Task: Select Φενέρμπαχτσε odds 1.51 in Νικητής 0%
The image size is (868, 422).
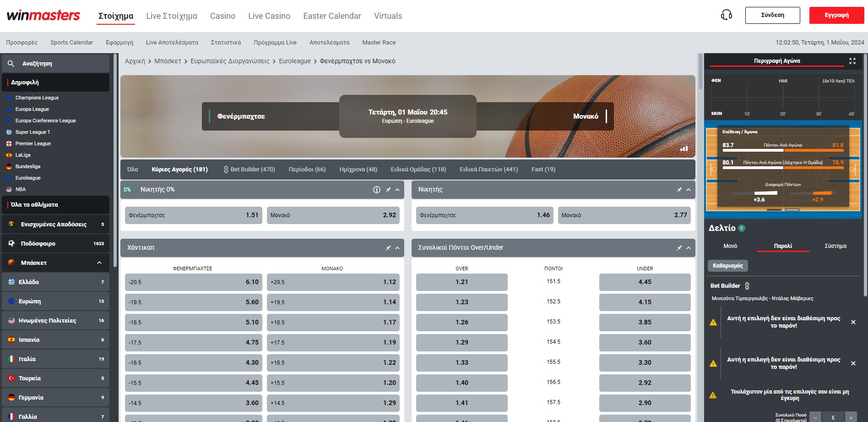Action: pyautogui.click(x=193, y=215)
